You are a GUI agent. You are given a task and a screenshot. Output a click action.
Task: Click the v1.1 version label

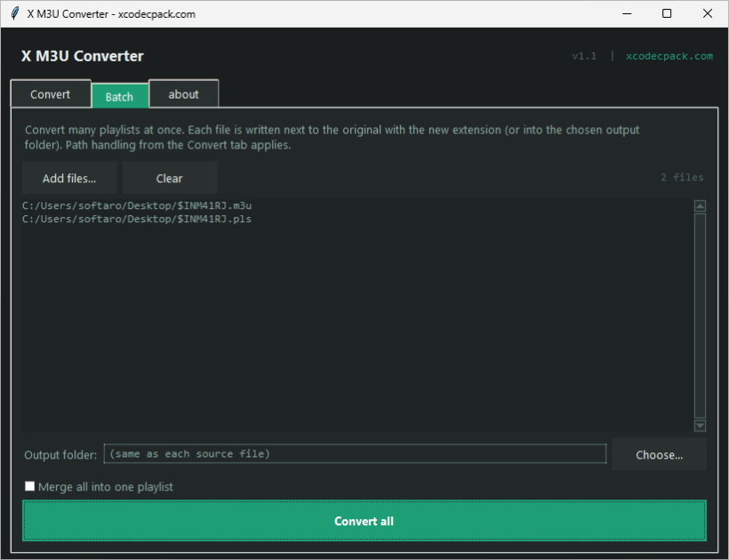pos(584,56)
